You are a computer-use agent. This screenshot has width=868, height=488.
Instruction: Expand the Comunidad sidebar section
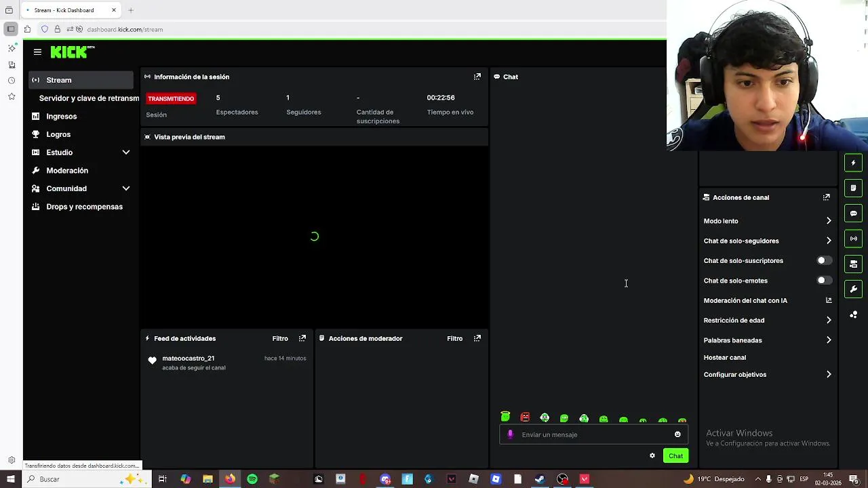coord(126,188)
